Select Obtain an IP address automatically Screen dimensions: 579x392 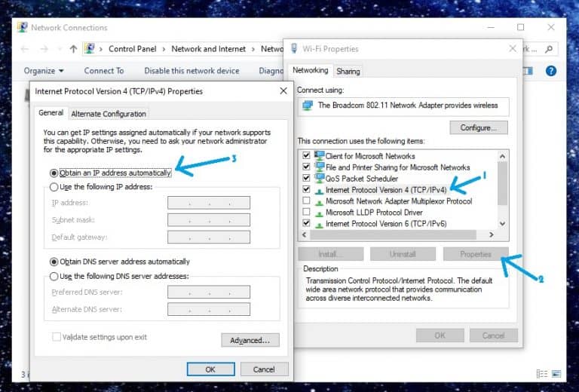pos(54,173)
